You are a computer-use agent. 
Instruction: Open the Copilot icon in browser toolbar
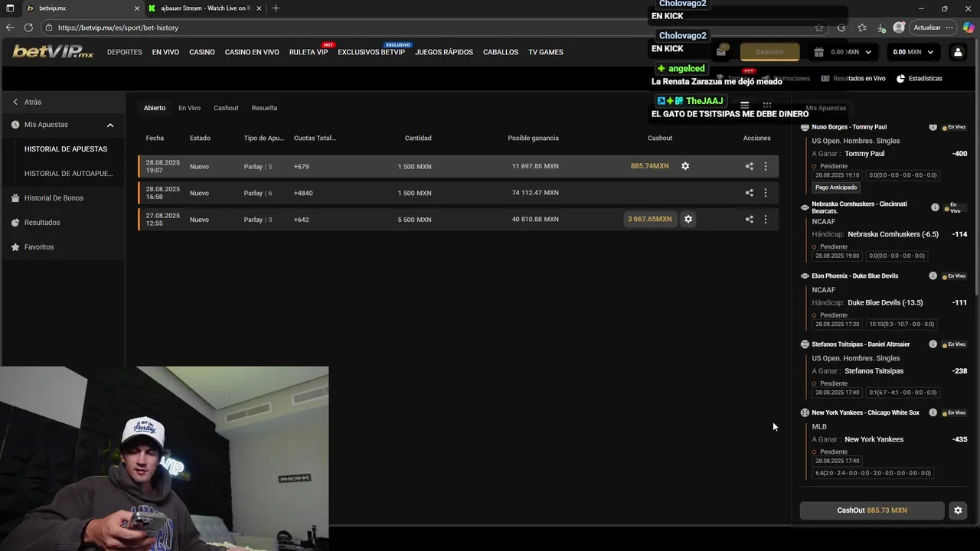[969, 28]
